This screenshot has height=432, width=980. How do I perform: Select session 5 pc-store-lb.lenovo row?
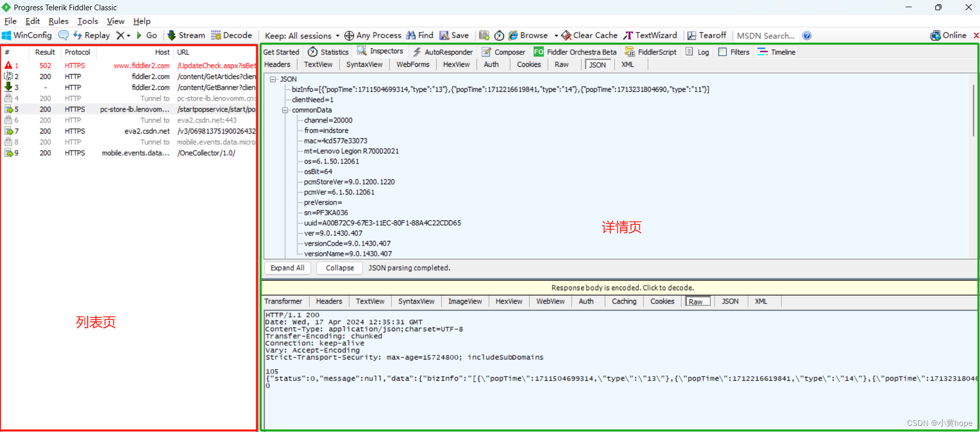click(x=129, y=109)
